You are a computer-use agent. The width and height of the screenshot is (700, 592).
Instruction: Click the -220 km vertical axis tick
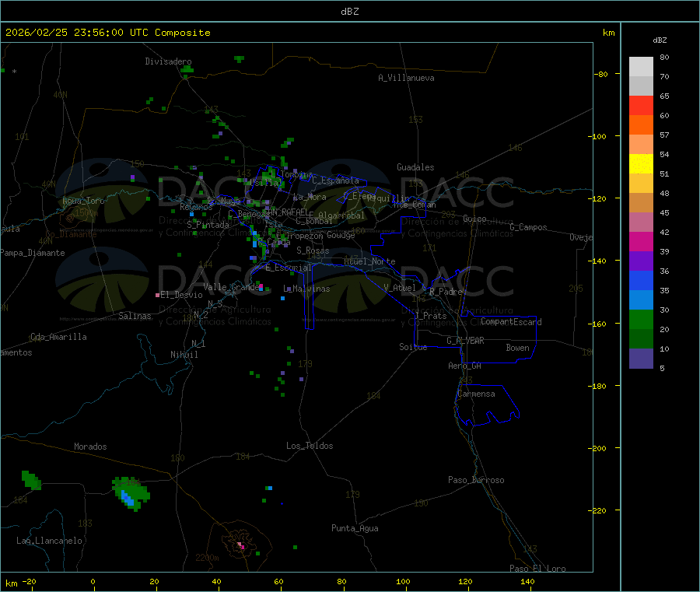tap(599, 510)
